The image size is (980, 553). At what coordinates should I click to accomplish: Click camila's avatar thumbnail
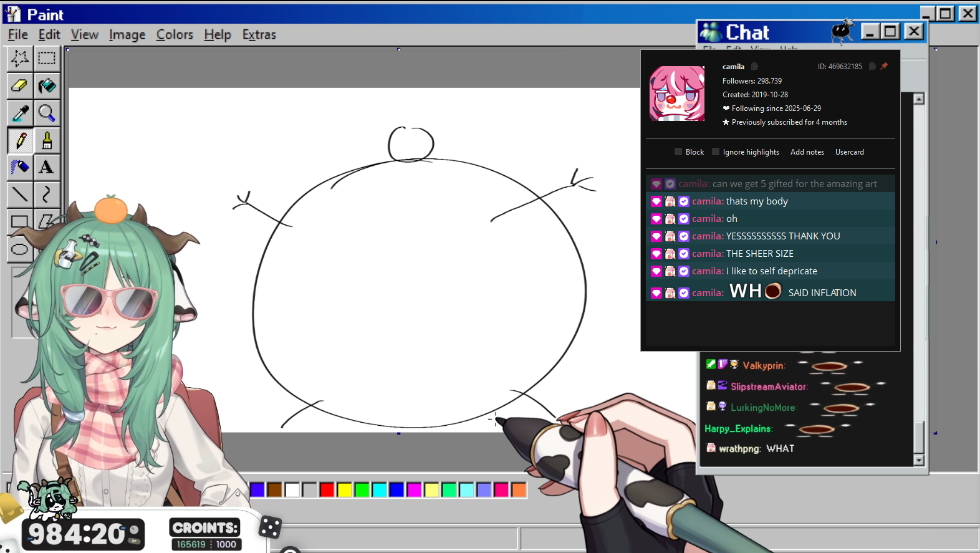point(677,94)
